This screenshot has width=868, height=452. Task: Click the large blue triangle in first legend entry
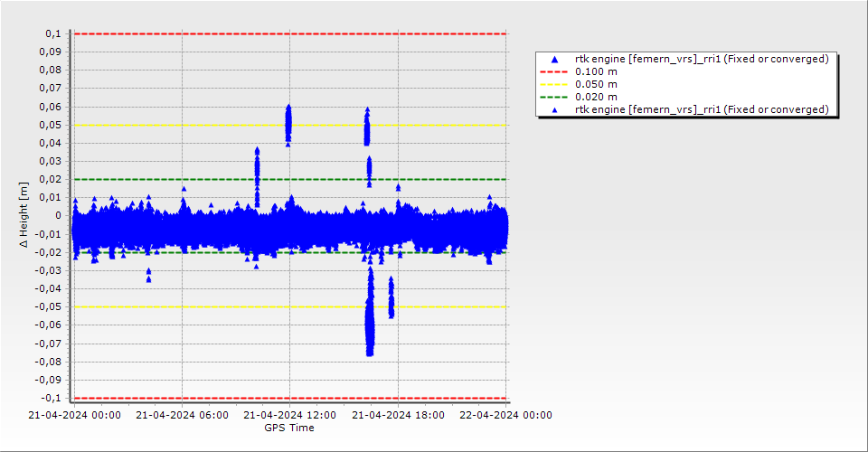click(x=553, y=59)
